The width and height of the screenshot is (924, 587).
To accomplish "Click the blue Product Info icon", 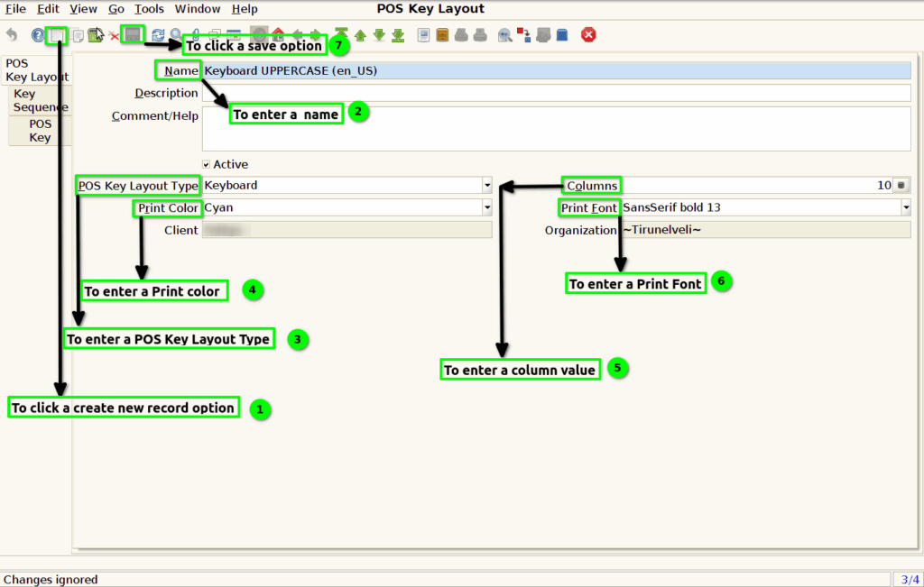I will point(561,35).
